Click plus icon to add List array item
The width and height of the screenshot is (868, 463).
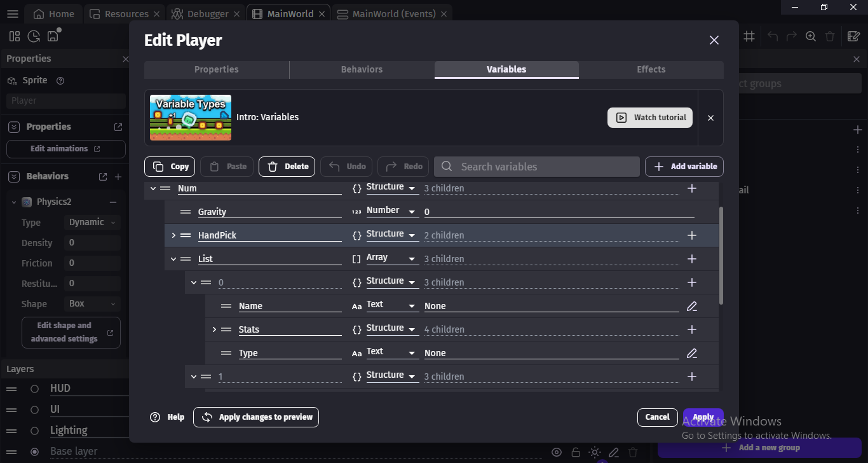(x=692, y=259)
